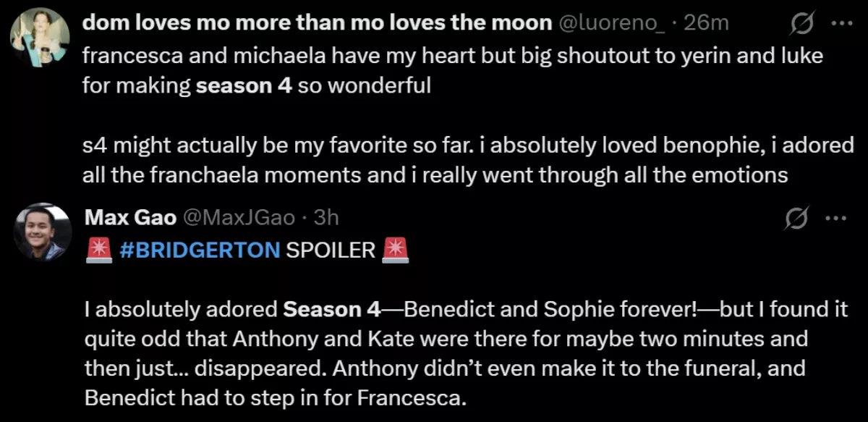
Task: Click the display name "dom loves mo more…"
Action: [318, 23]
